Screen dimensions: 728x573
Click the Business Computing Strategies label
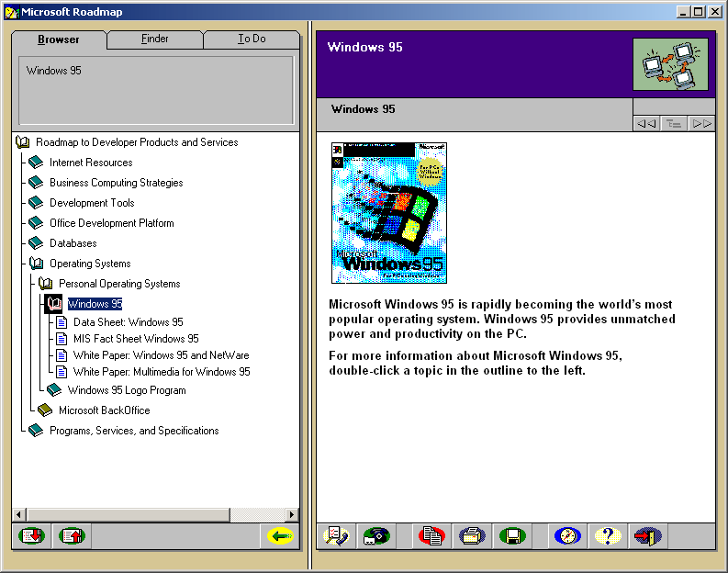pos(116,183)
